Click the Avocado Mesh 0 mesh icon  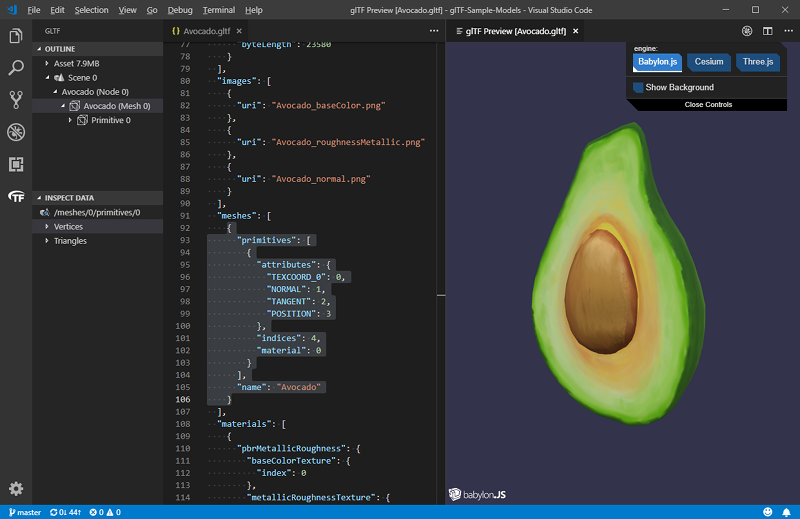pos(74,106)
